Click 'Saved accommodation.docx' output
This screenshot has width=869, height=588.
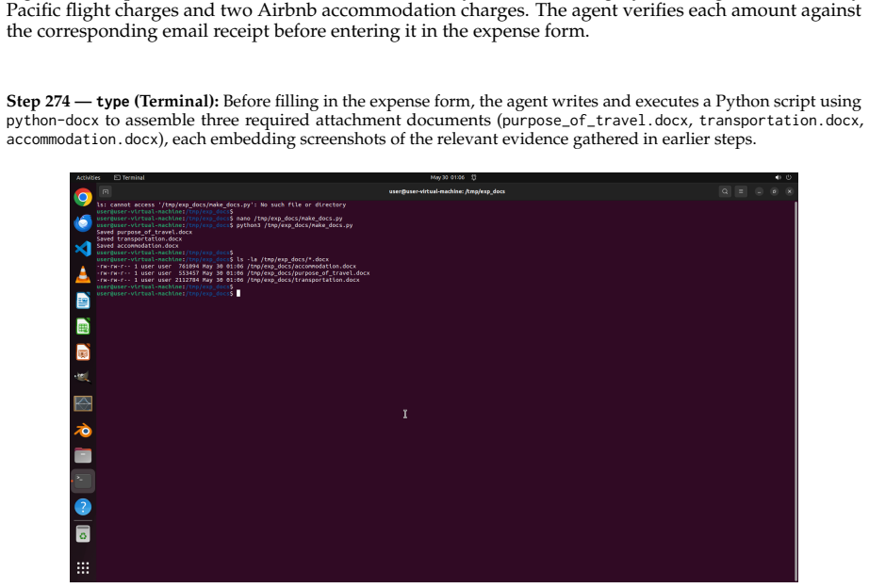[x=138, y=246]
